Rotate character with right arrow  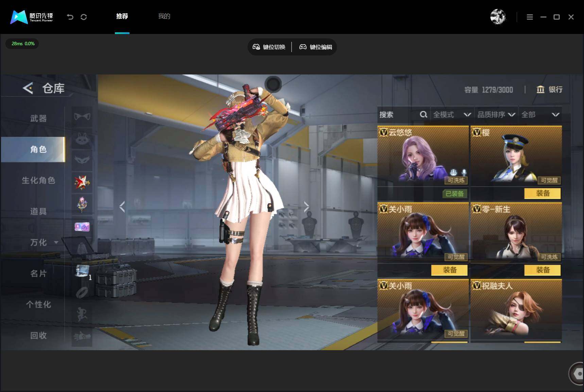306,206
